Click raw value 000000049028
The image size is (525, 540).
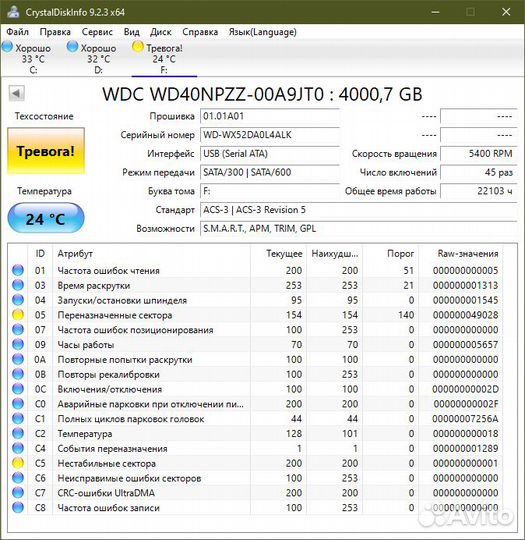coord(465,315)
